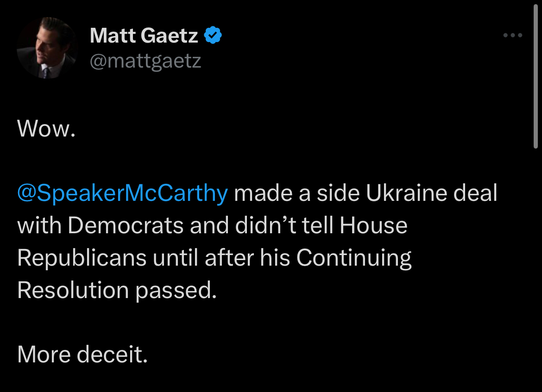
Task: Click the word "House" in the tweet
Action: tap(373, 226)
